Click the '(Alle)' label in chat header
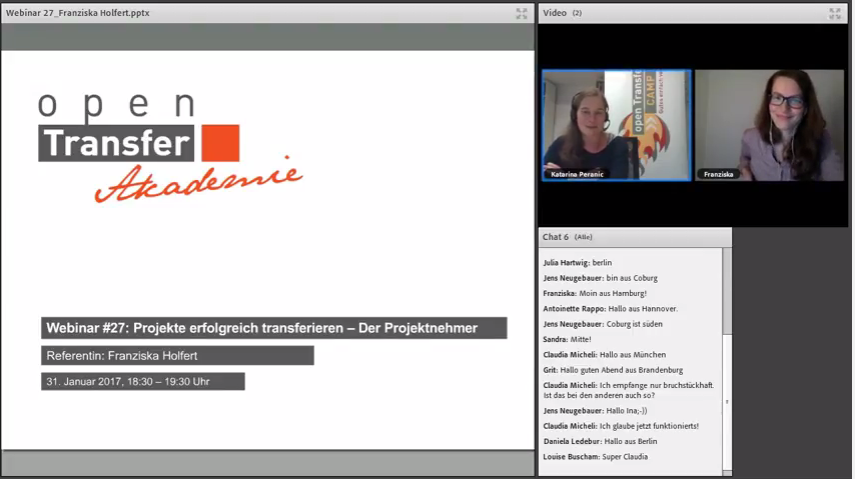The height and width of the screenshot is (479, 855). 583,237
